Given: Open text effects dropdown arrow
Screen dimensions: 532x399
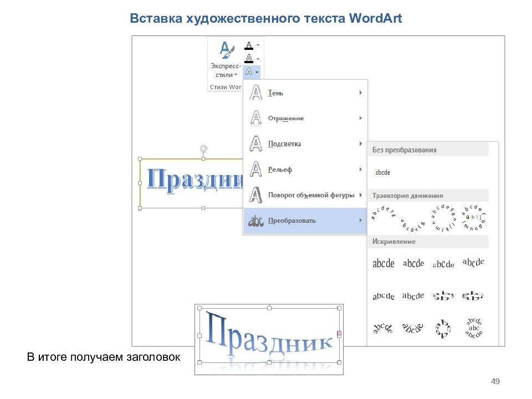Looking at the screenshot, I should click(257, 72).
